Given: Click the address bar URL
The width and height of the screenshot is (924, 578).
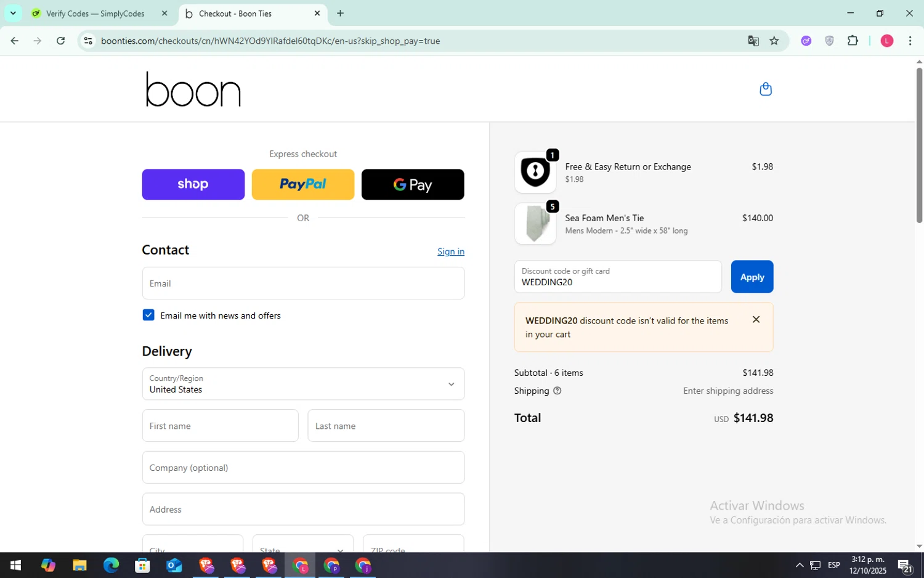Looking at the screenshot, I should 270,41.
